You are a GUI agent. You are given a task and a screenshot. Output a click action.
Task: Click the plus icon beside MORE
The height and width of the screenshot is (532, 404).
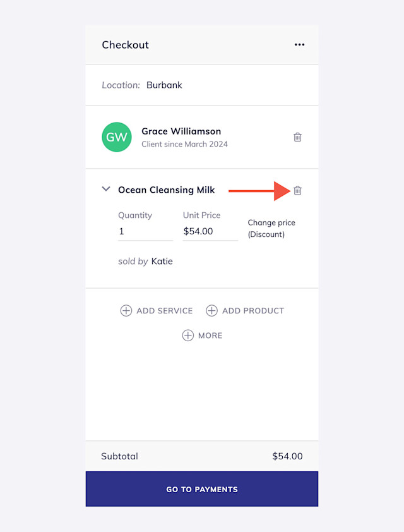tap(188, 336)
